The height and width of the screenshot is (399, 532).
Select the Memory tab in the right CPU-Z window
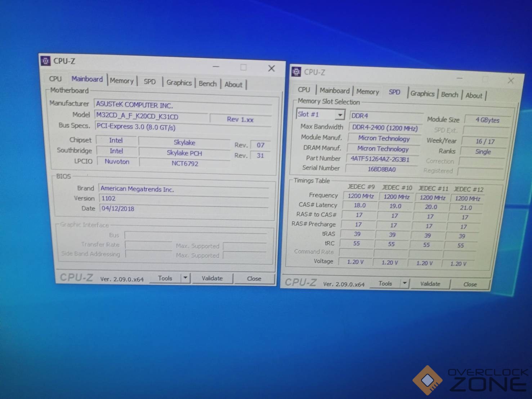click(x=368, y=92)
